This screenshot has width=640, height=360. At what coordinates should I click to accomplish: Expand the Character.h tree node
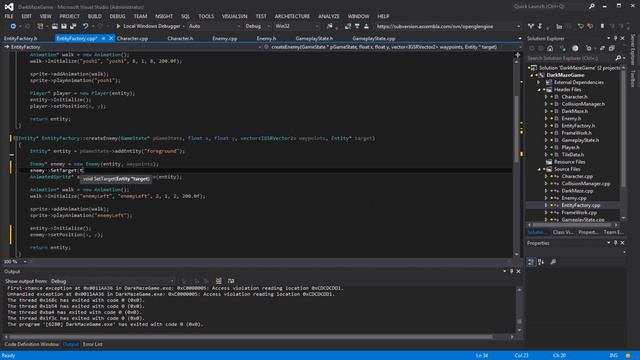[x=546, y=97]
